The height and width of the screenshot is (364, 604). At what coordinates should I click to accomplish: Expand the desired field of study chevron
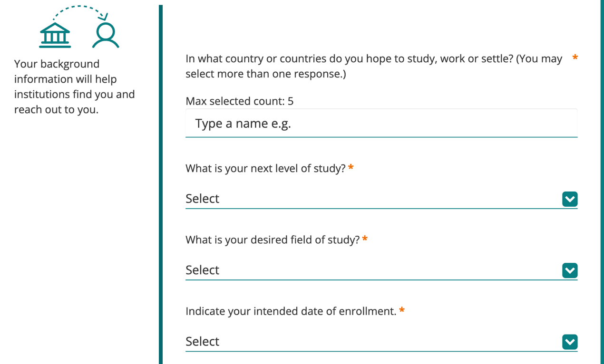(x=569, y=270)
